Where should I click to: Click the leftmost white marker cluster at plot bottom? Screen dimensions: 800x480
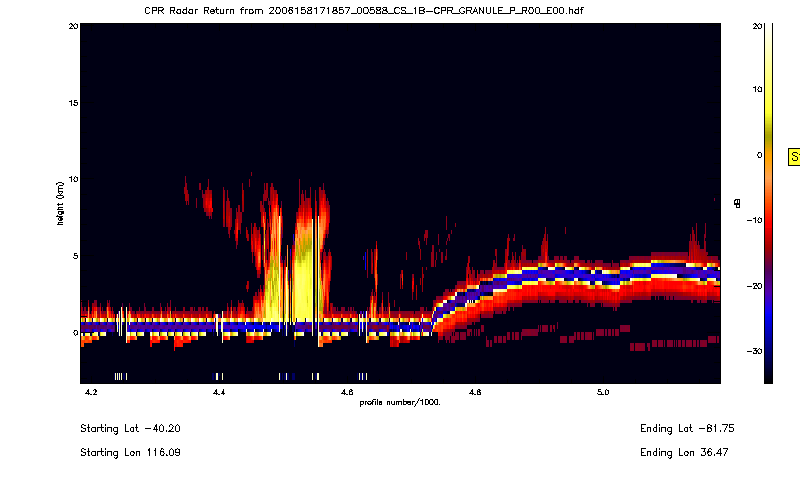pos(119,376)
